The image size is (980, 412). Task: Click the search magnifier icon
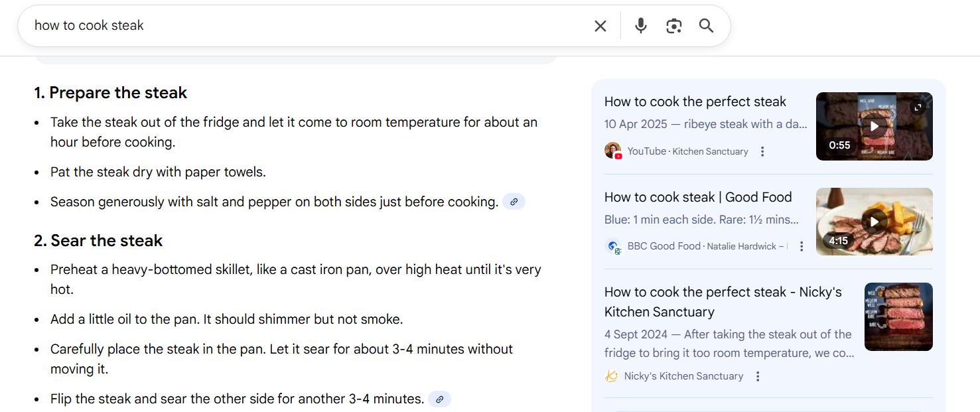705,25
